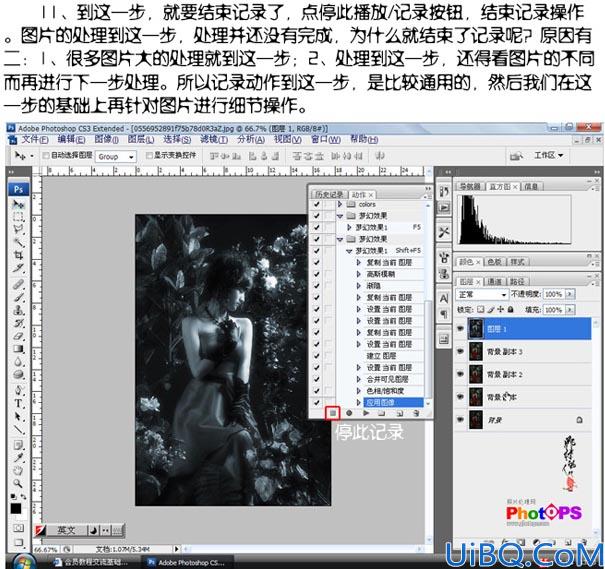Open the 正常 blend mode dropdown
Viewport: 605px width, 569px height.
tap(482, 294)
